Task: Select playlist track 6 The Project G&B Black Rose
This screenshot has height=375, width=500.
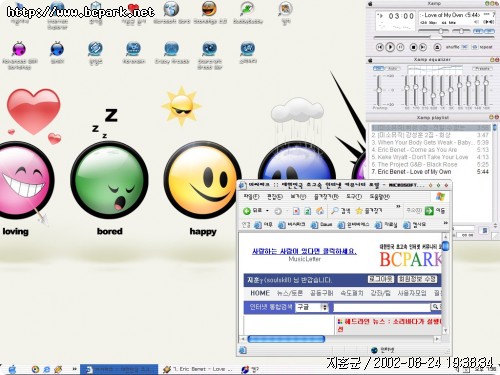Action: pos(430,164)
